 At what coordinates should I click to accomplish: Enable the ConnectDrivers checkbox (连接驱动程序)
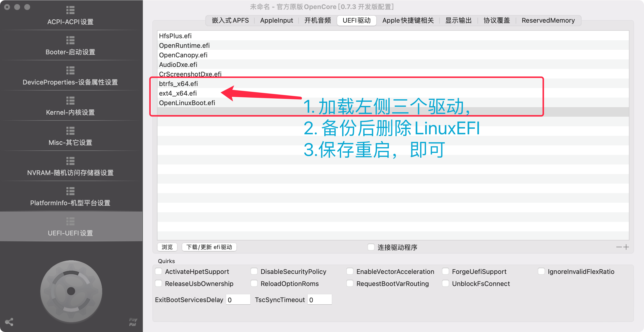tap(371, 247)
